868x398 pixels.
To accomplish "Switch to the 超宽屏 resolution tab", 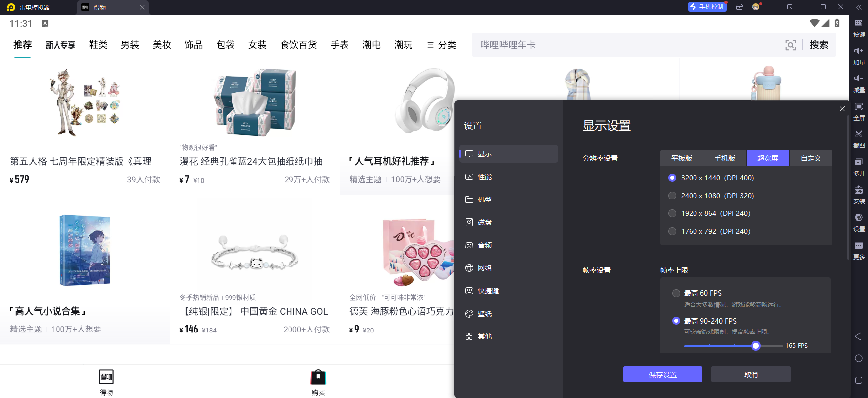I will click(x=768, y=158).
